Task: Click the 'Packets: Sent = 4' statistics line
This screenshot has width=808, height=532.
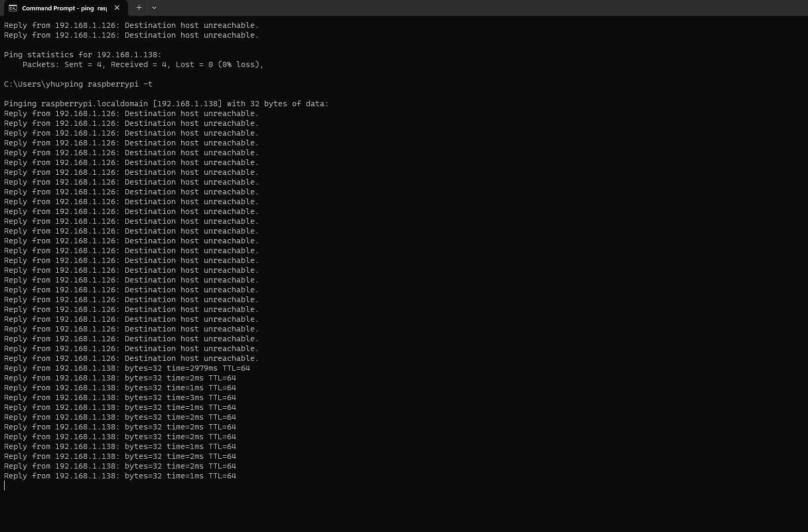Action: [x=143, y=64]
